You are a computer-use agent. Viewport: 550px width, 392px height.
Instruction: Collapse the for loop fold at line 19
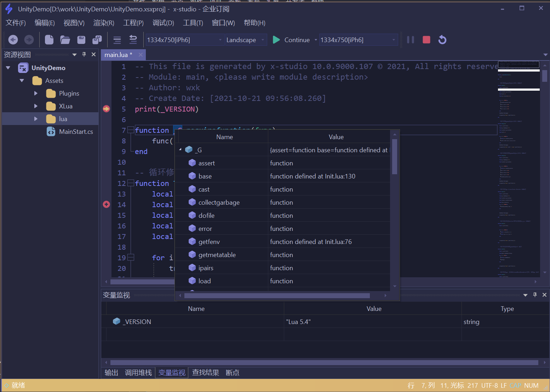131,257
